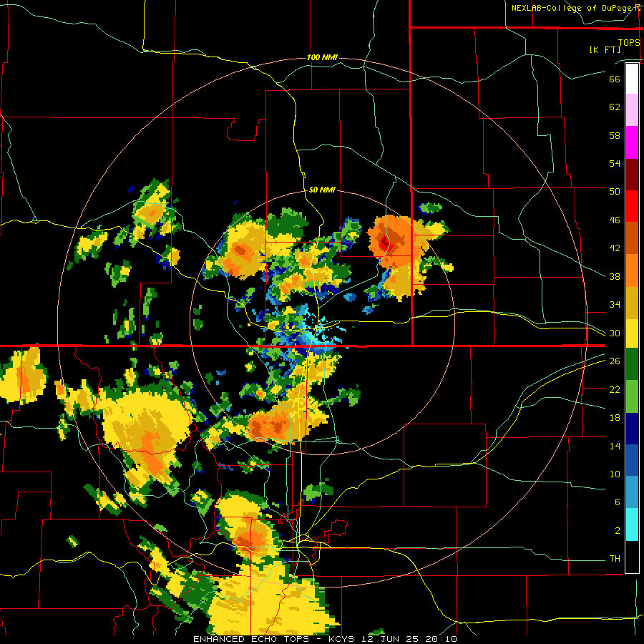644x644 pixels.
Task: Click the legend value 6
Action: [x=617, y=502]
